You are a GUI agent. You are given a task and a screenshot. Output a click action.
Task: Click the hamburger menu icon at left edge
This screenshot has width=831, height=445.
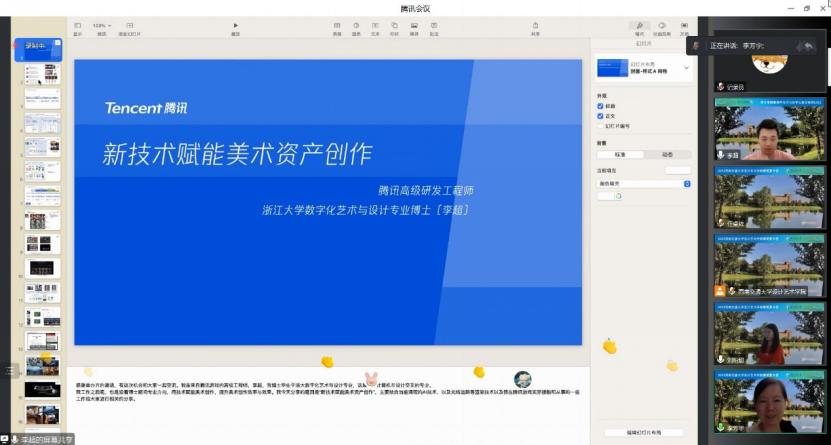10,371
